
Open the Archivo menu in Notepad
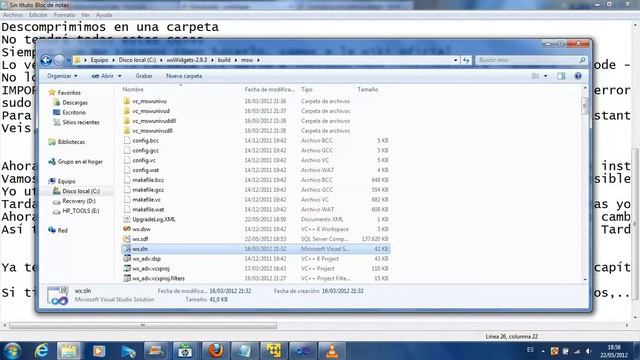click(13, 15)
